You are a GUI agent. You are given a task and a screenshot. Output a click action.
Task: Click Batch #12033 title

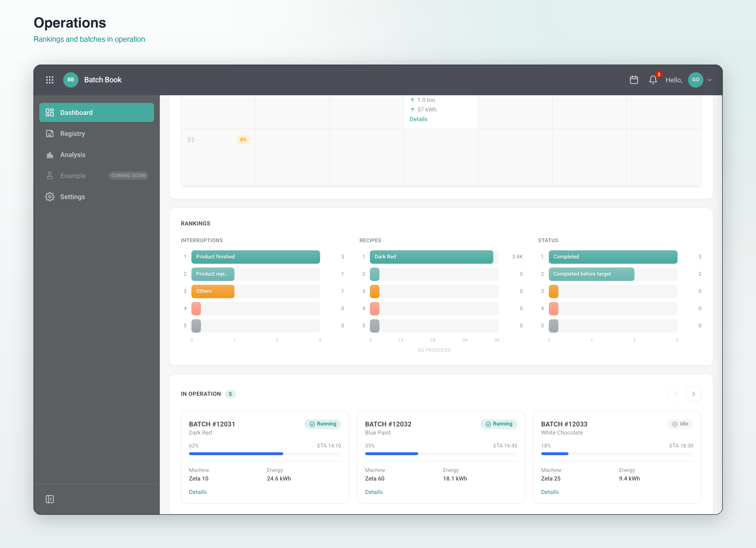[x=564, y=424]
